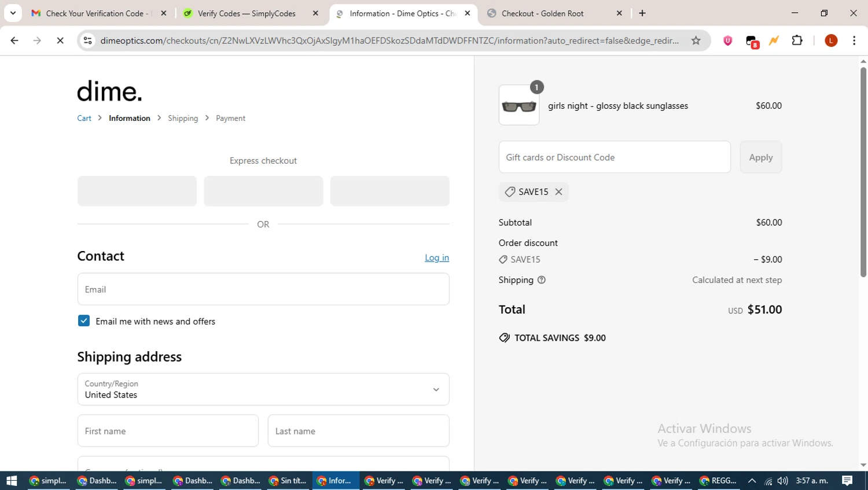
Task: Click the Log in link
Action: (437, 257)
